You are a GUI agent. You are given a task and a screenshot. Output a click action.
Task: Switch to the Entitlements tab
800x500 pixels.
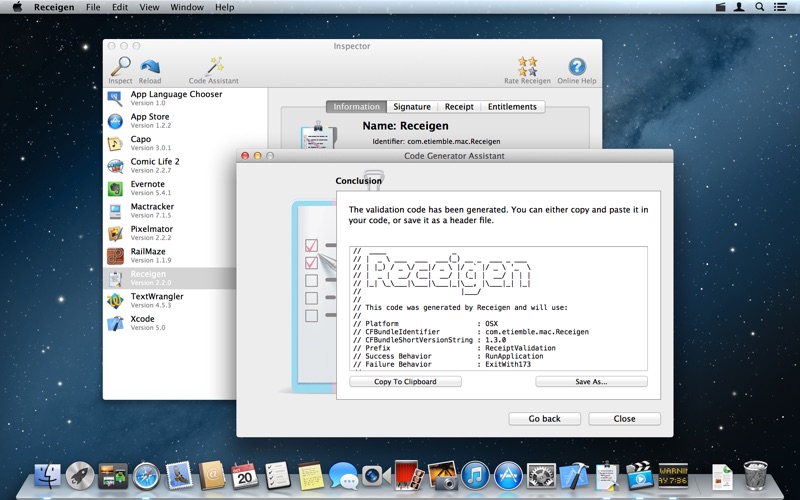[x=511, y=107]
